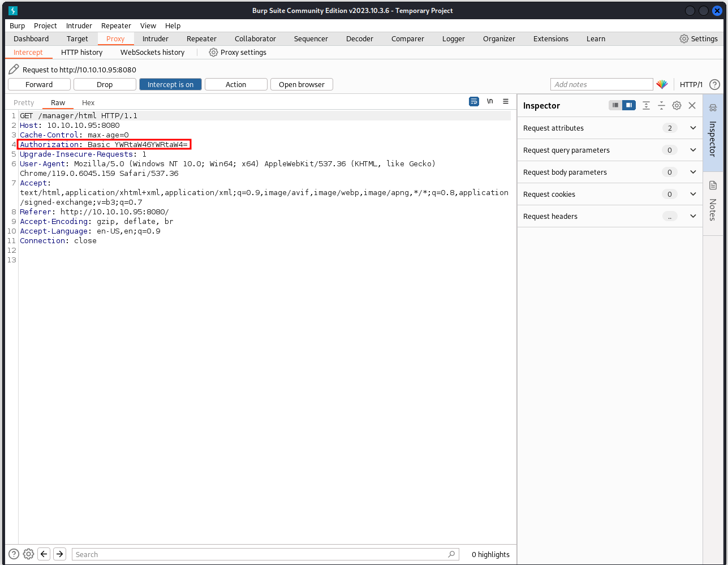
Task: Switch editor to Raw view
Action: coord(58,102)
